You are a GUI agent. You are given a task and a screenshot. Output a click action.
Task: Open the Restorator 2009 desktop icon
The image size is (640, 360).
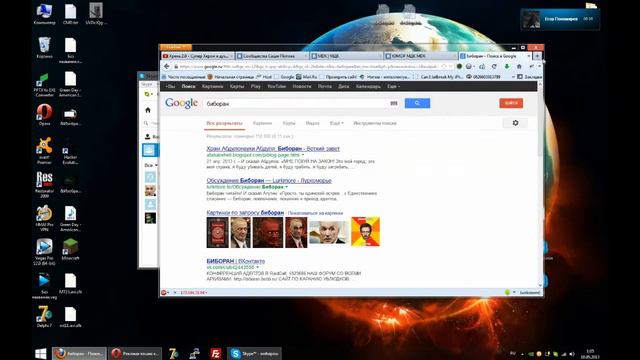coord(44,184)
